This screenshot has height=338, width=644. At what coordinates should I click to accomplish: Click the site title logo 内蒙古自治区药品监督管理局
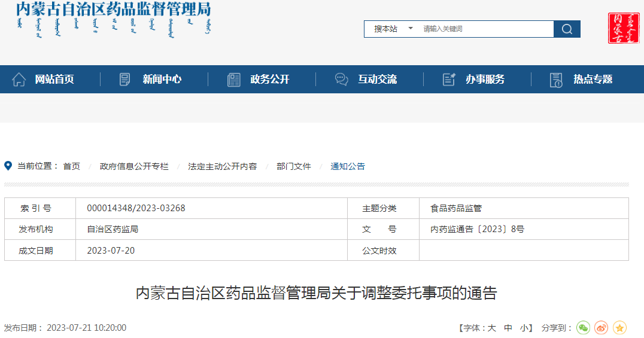click(113, 19)
